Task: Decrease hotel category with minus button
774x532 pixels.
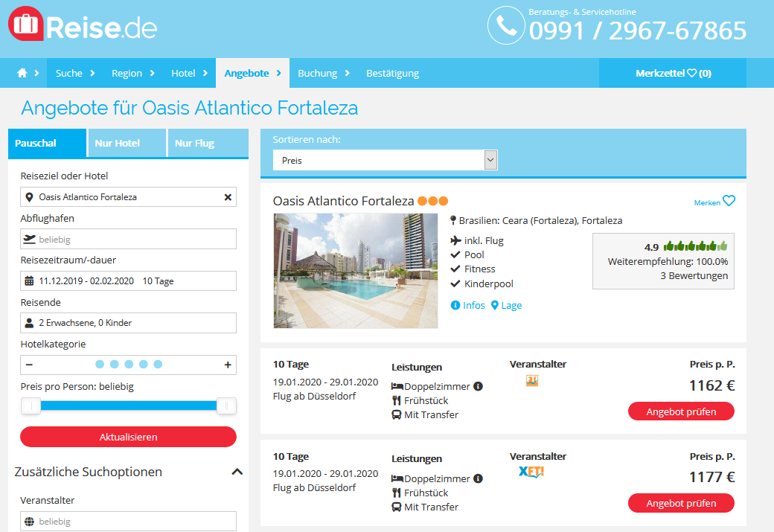Action: tap(29, 365)
